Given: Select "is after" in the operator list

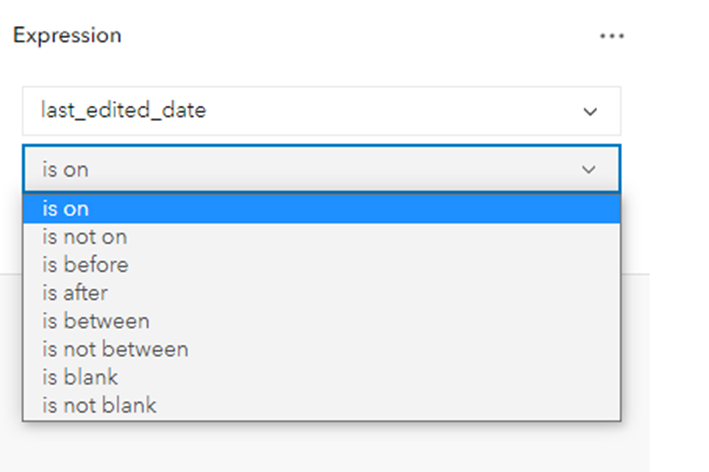Looking at the screenshot, I should (x=75, y=293).
